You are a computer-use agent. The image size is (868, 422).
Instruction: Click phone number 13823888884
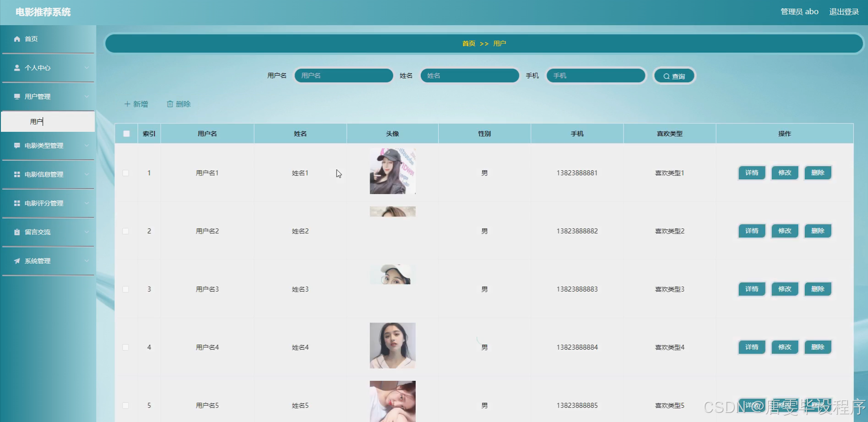tap(577, 347)
